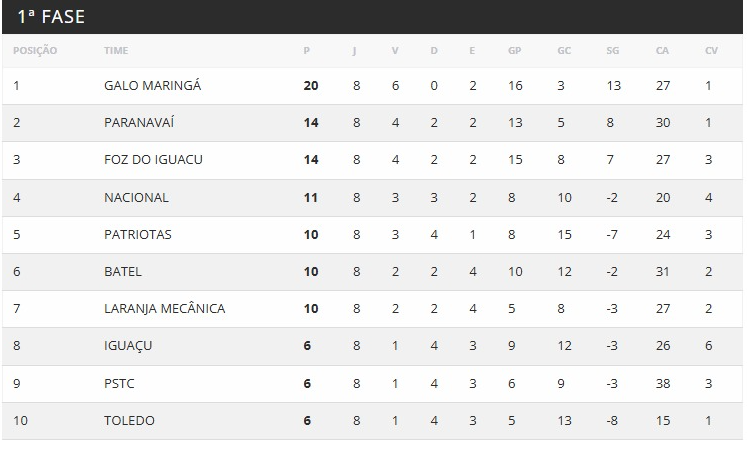Open the GALO MARINGÁ team link
The image size is (747, 462).
[x=152, y=86]
